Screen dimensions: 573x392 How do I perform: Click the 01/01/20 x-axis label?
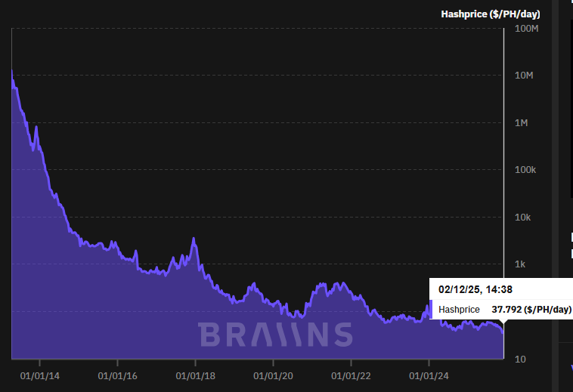tap(272, 375)
